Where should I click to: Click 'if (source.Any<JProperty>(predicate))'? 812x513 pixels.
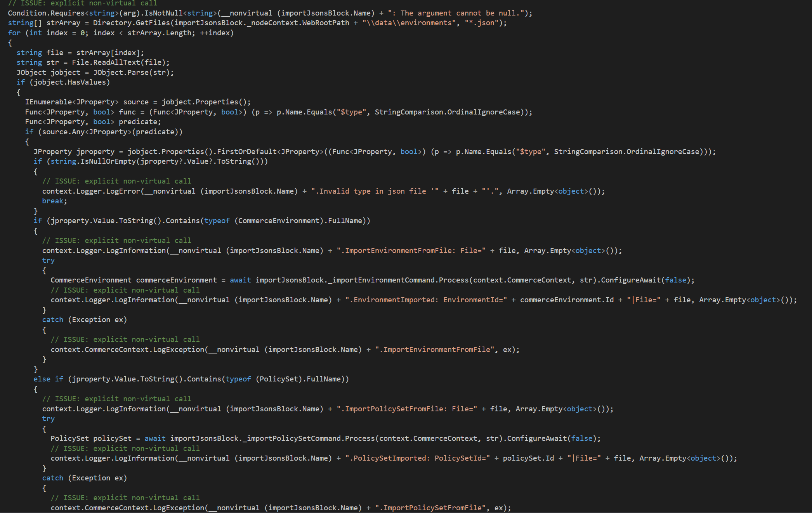coord(104,132)
